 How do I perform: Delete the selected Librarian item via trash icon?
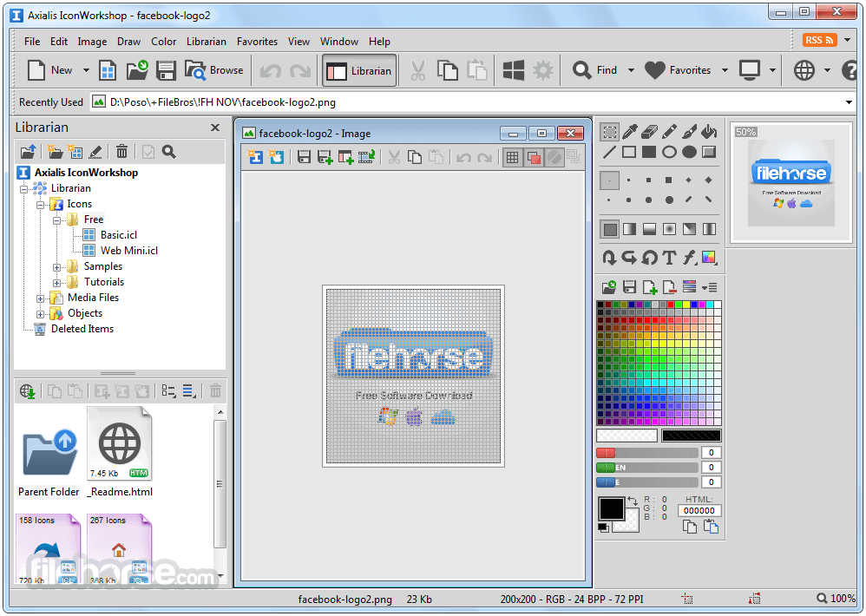coord(121,151)
